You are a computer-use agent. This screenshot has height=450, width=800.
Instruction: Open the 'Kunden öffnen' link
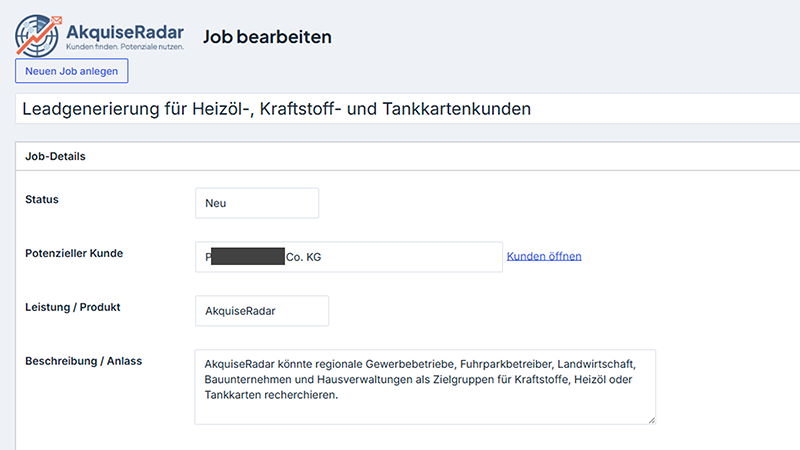(544, 256)
